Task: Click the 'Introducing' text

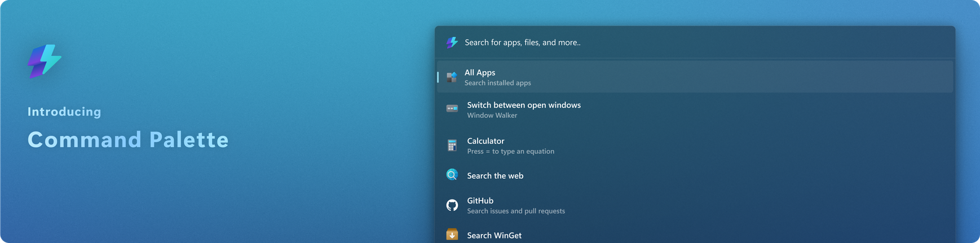Action: point(64,112)
